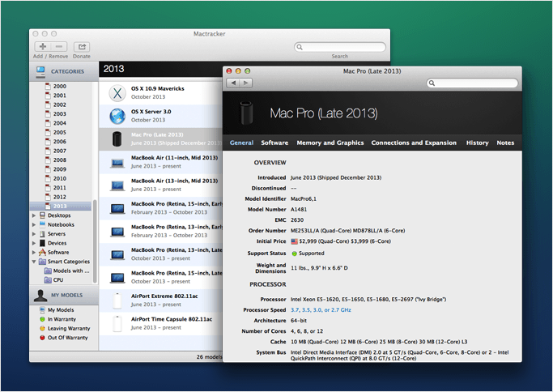
Task: Open the Software category icon
Action: pos(42,252)
